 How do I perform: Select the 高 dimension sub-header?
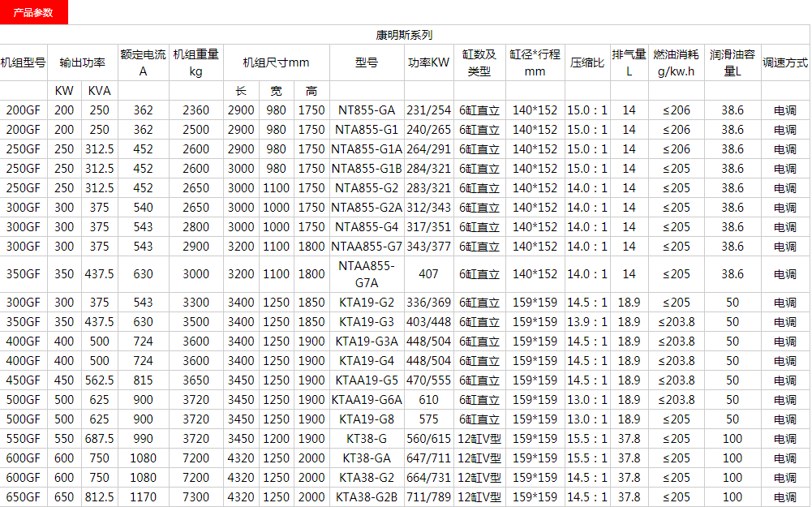311,91
